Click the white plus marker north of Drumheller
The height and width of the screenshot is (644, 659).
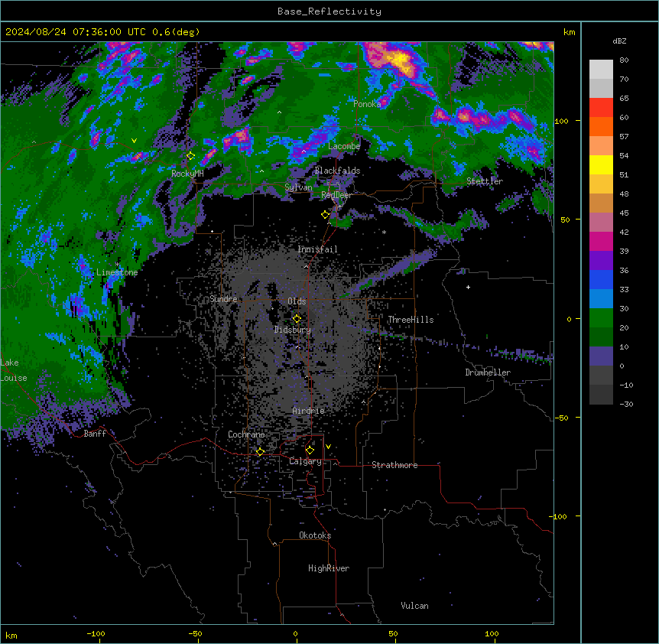468,287
